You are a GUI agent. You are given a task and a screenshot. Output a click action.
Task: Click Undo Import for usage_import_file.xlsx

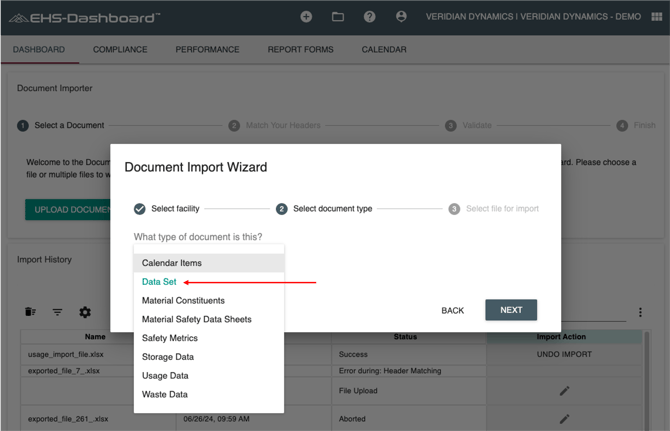click(564, 354)
